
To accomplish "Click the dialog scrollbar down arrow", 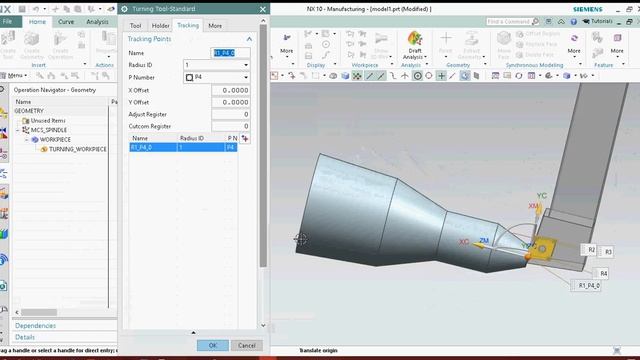I will [263, 325].
